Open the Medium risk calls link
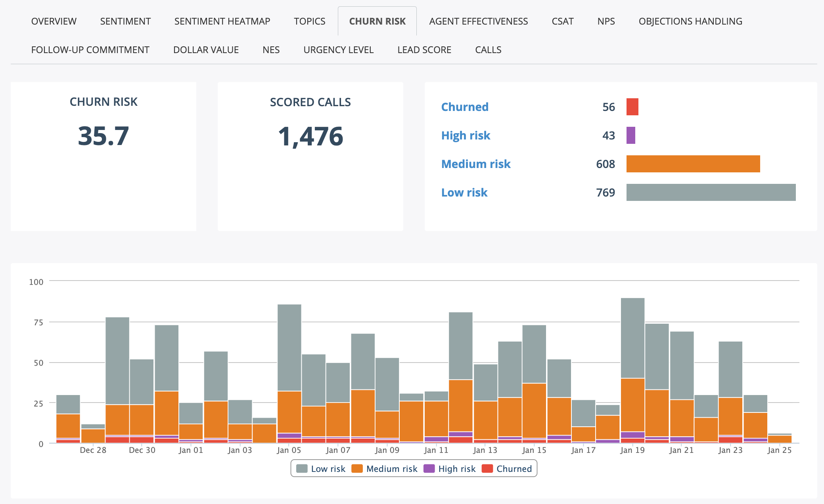Viewport: 824px width, 504px height. tap(476, 164)
